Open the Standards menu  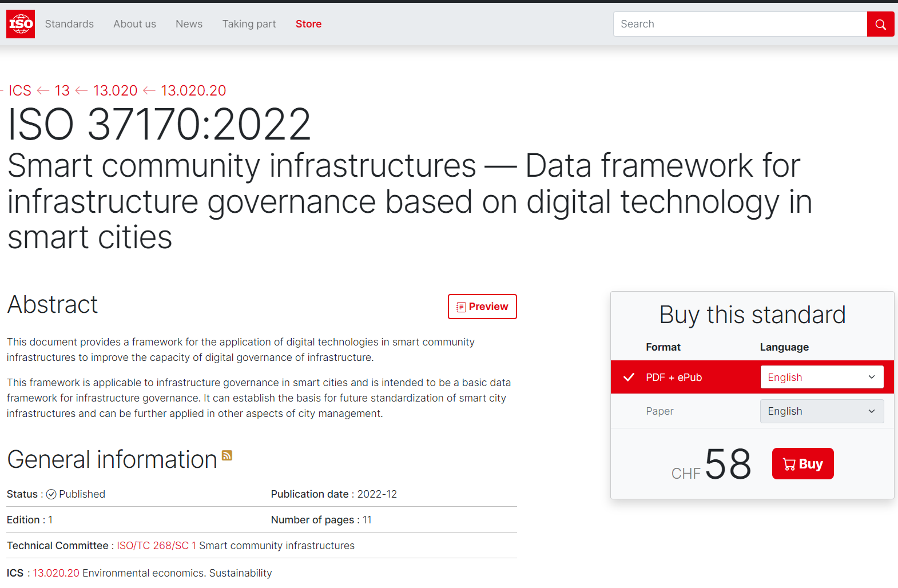click(69, 24)
